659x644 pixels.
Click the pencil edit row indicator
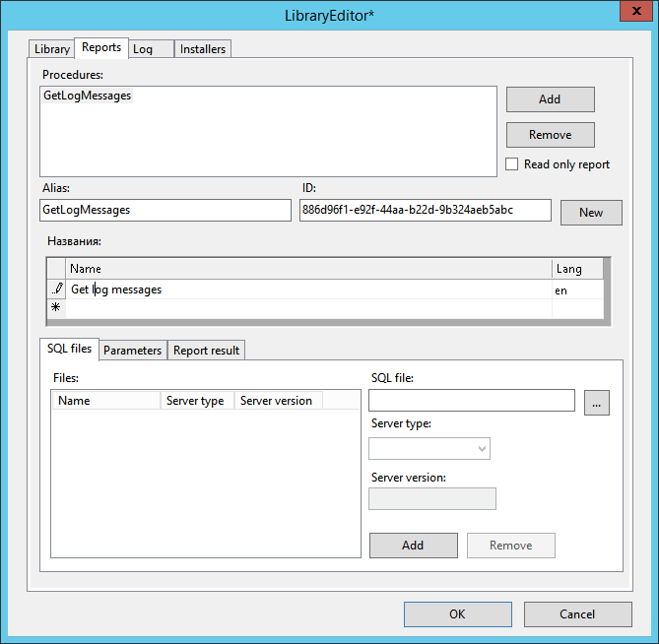point(57,290)
